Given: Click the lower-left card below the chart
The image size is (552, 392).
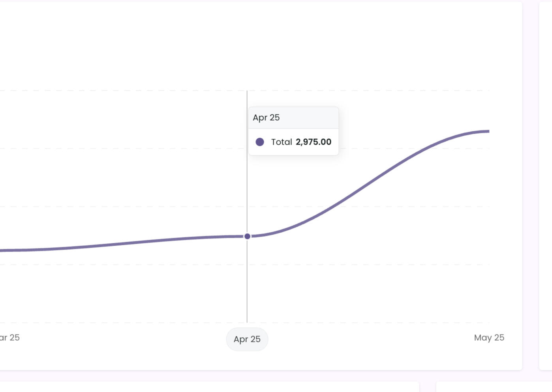Looking at the screenshot, I should (209, 386).
